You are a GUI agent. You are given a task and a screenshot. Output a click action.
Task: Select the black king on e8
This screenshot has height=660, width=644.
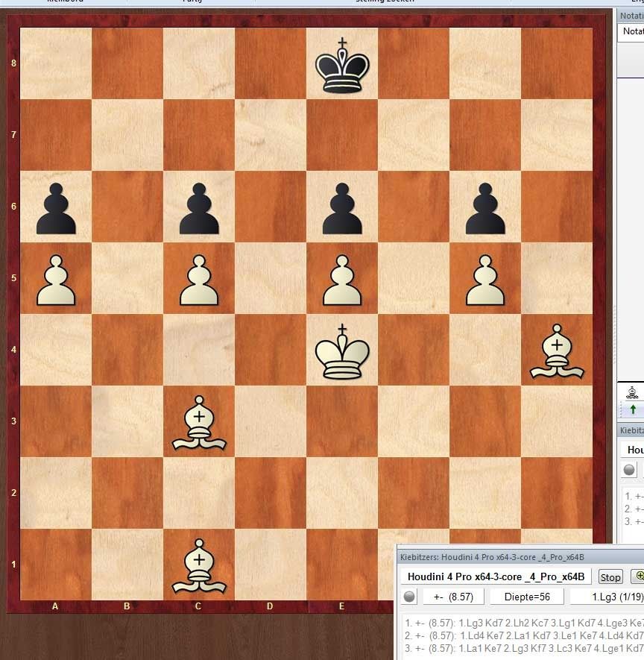coord(342,64)
